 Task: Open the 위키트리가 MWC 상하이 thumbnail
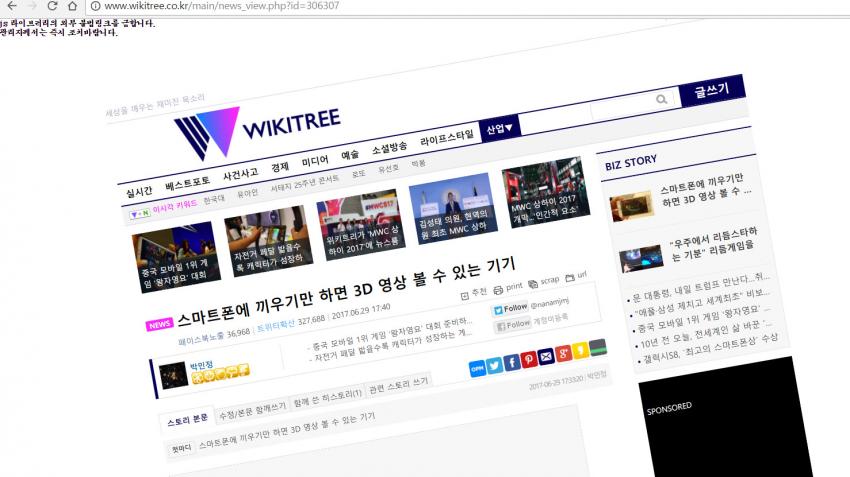tap(360, 224)
